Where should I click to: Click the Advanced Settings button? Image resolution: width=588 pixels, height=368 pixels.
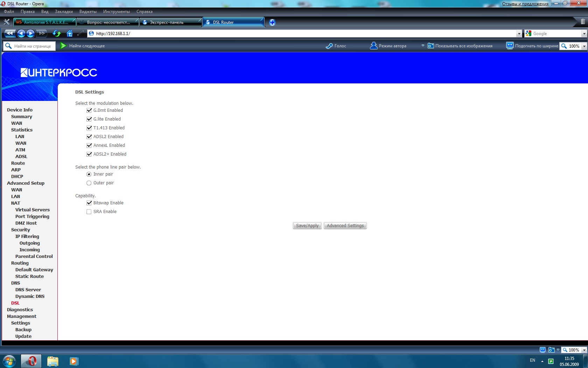(x=345, y=226)
